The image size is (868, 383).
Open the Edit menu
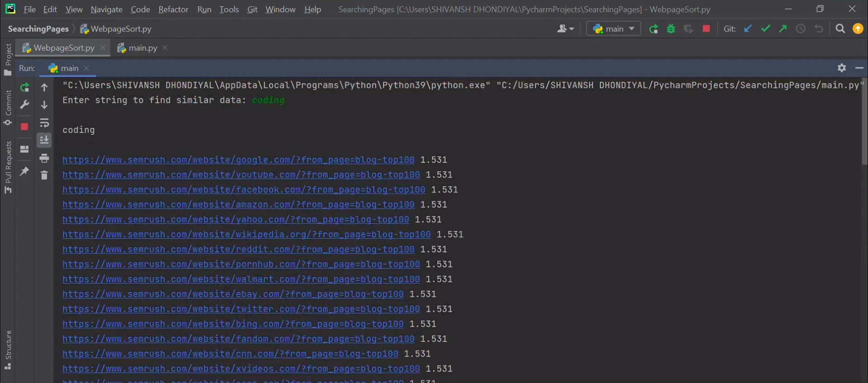click(x=50, y=9)
